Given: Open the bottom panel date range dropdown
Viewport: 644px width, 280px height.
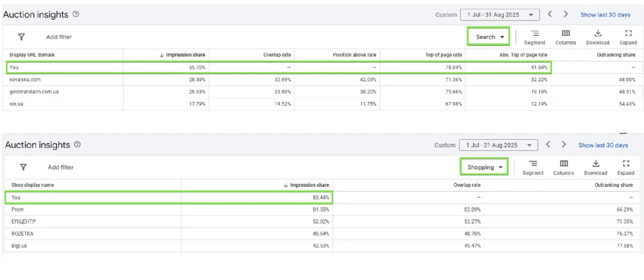Looking at the screenshot, I should coord(498,145).
